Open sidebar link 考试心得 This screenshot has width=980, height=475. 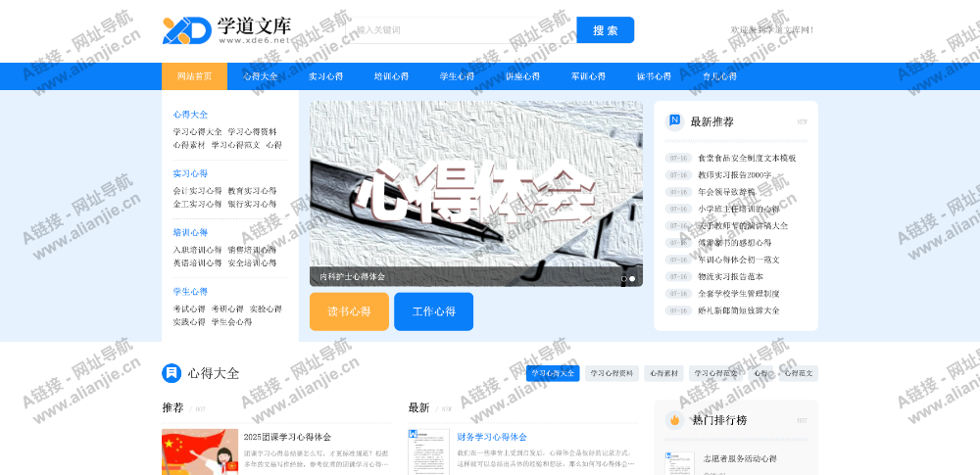[189, 309]
